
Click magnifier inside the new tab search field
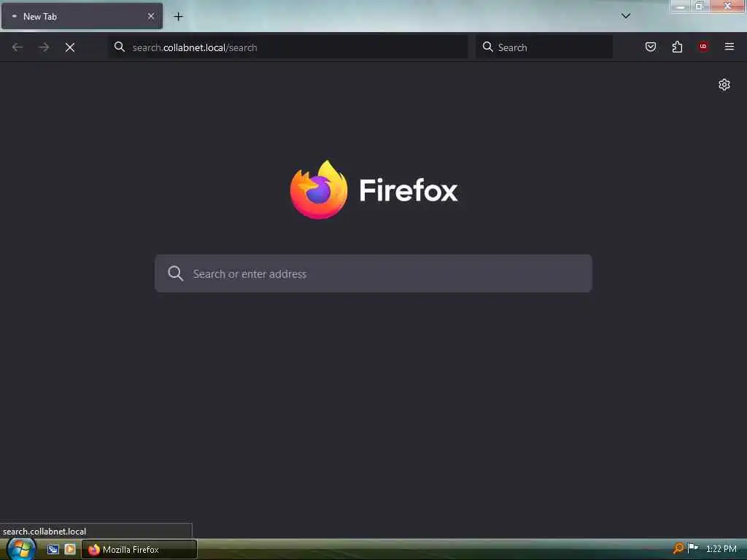tap(175, 273)
